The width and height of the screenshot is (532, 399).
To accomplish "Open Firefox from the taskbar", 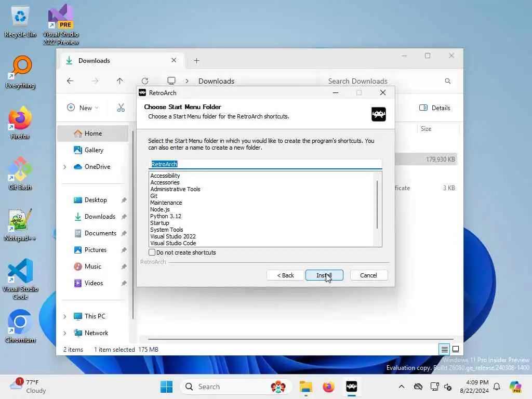I will (328, 387).
